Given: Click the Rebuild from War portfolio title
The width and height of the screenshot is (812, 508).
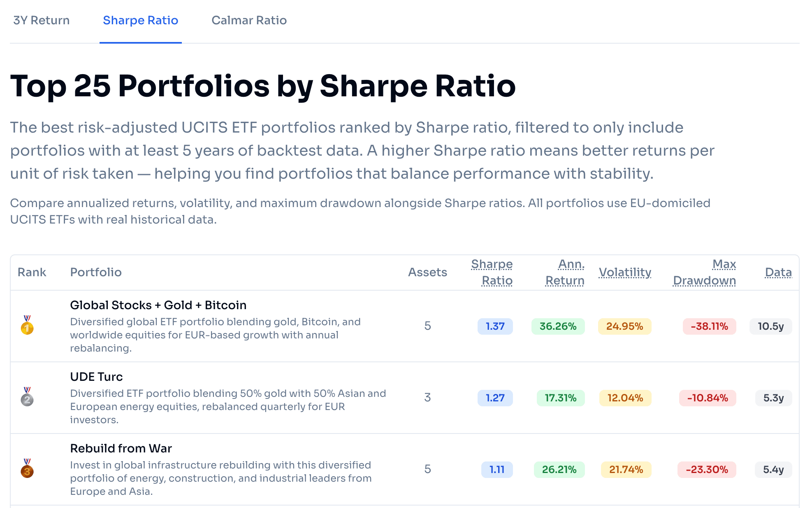Looking at the screenshot, I should (x=121, y=448).
